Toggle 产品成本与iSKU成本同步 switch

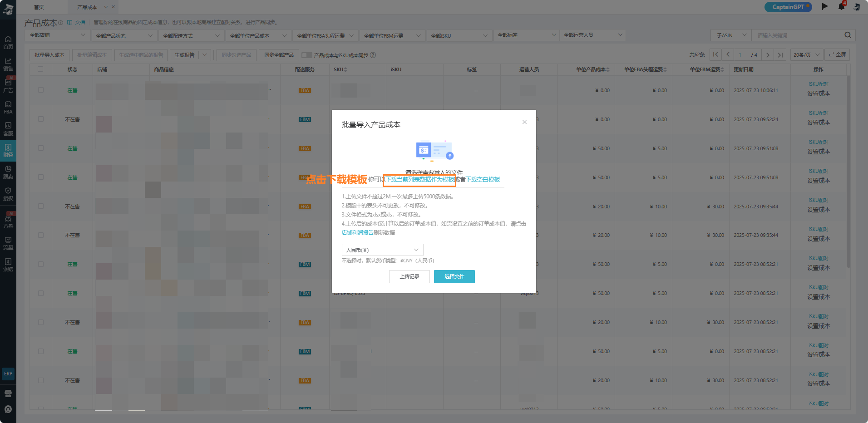[307, 55]
